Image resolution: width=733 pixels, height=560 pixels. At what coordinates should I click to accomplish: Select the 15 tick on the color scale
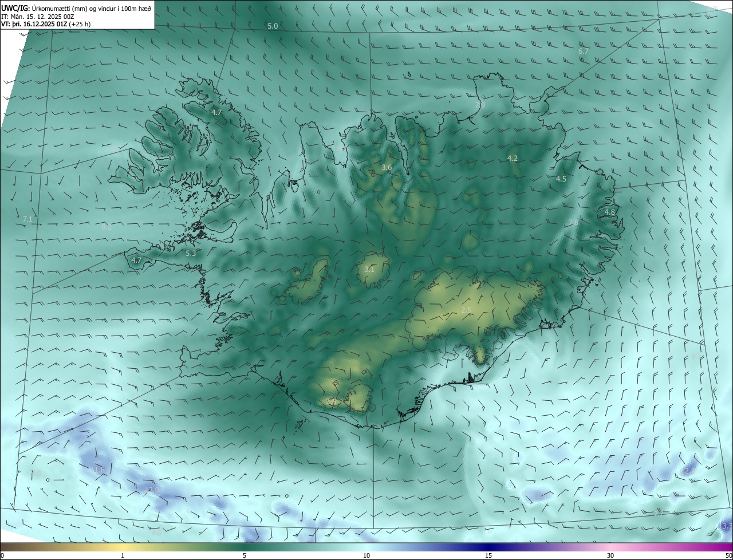coord(488,555)
